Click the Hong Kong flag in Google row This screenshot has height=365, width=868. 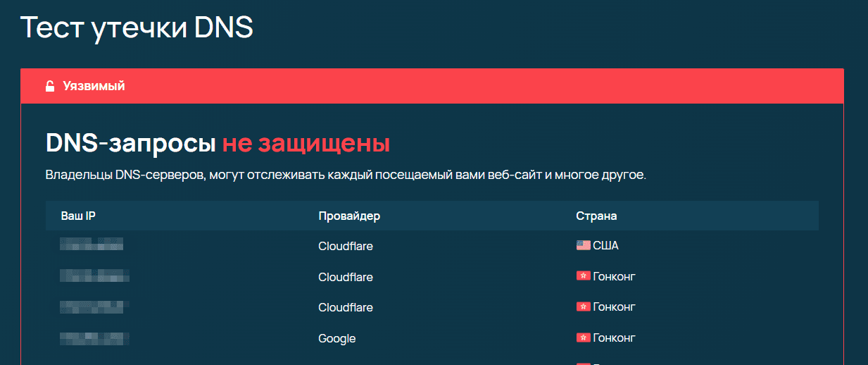[583, 338]
